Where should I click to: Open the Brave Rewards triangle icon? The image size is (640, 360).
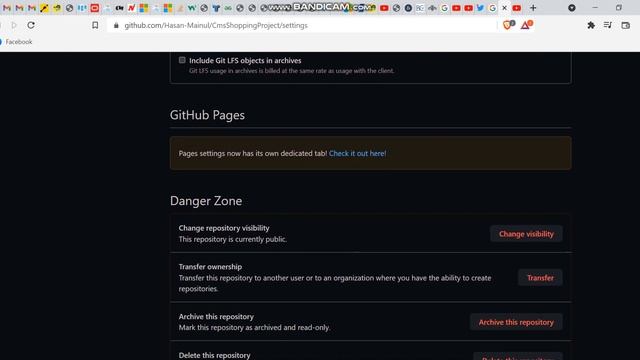point(526,25)
